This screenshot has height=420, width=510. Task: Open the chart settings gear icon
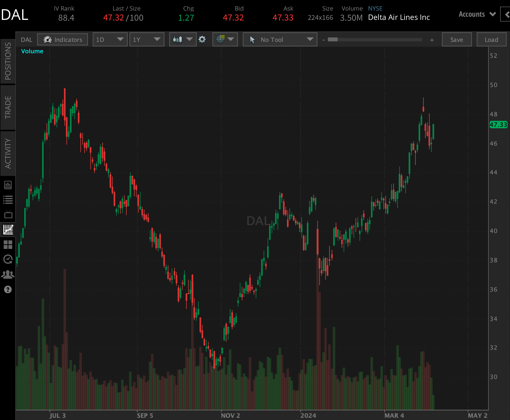click(x=203, y=40)
